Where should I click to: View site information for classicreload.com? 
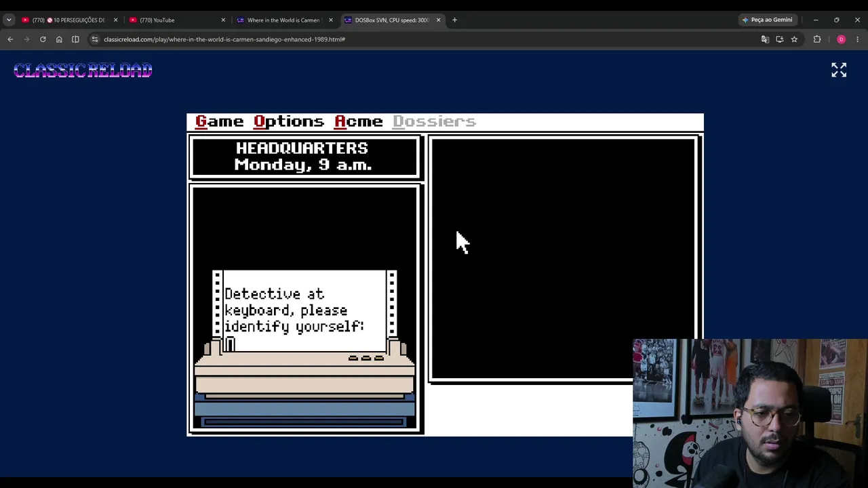(95, 39)
